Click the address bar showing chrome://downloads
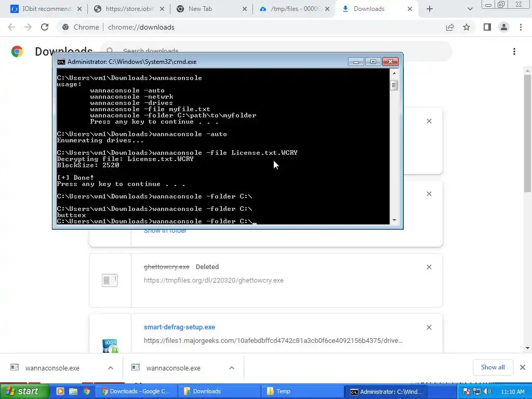Image resolution: width=532 pixels, height=399 pixels. click(x=251, y=27)
